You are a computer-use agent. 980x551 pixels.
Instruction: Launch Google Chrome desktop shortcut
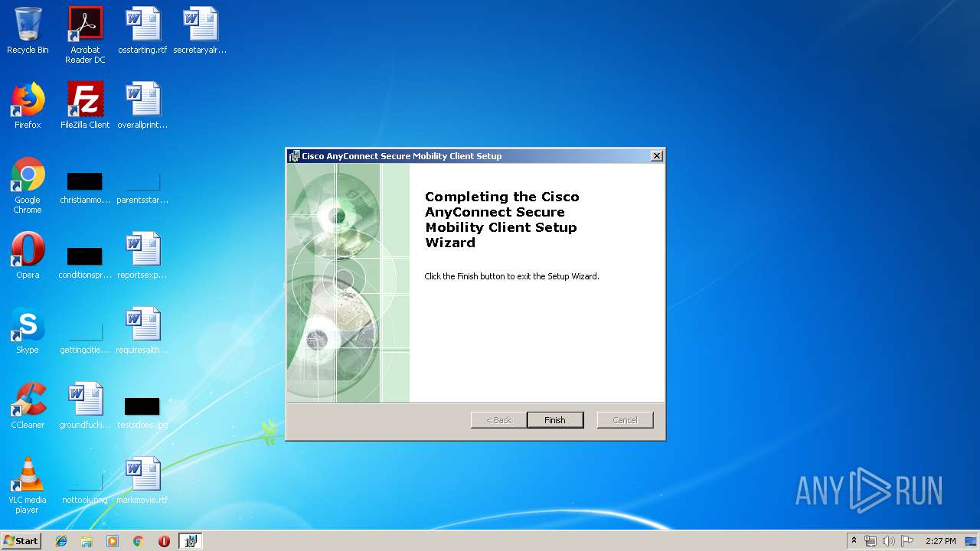pos(28,185)
